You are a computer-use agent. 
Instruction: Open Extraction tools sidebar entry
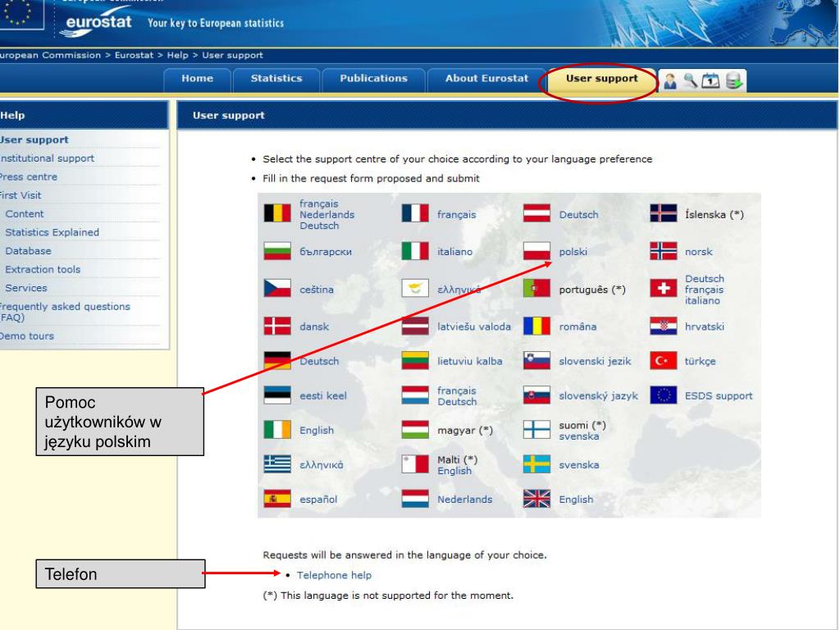tap(43, 269)
